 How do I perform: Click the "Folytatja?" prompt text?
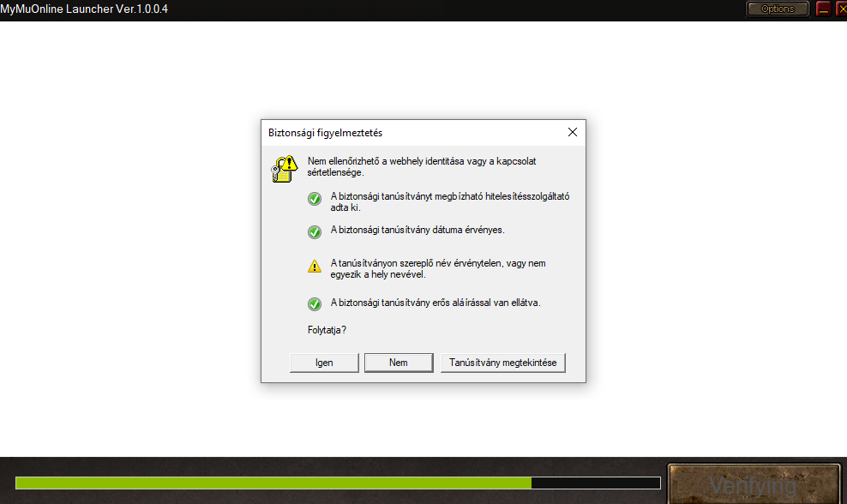[x=327, y=330]
